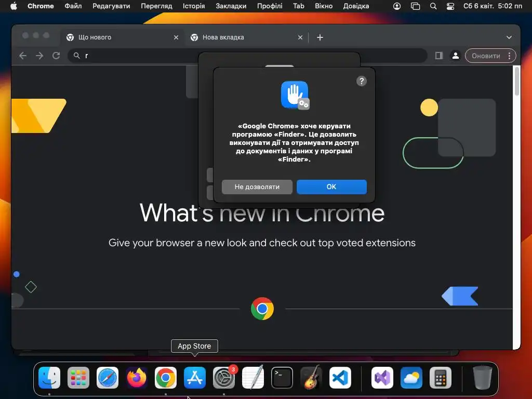Open Finder from the Dock

pos(49,378)
